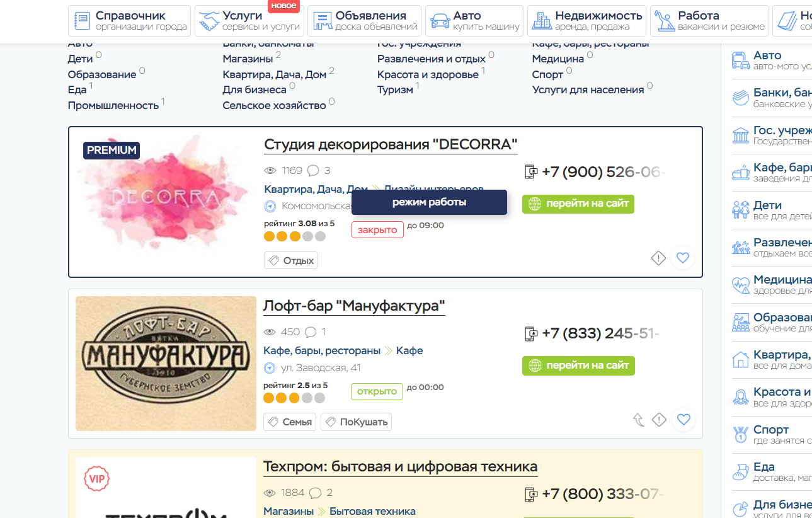Click перейти на сайт for DECORRA
812x518 pixels.
click(578, 204)
